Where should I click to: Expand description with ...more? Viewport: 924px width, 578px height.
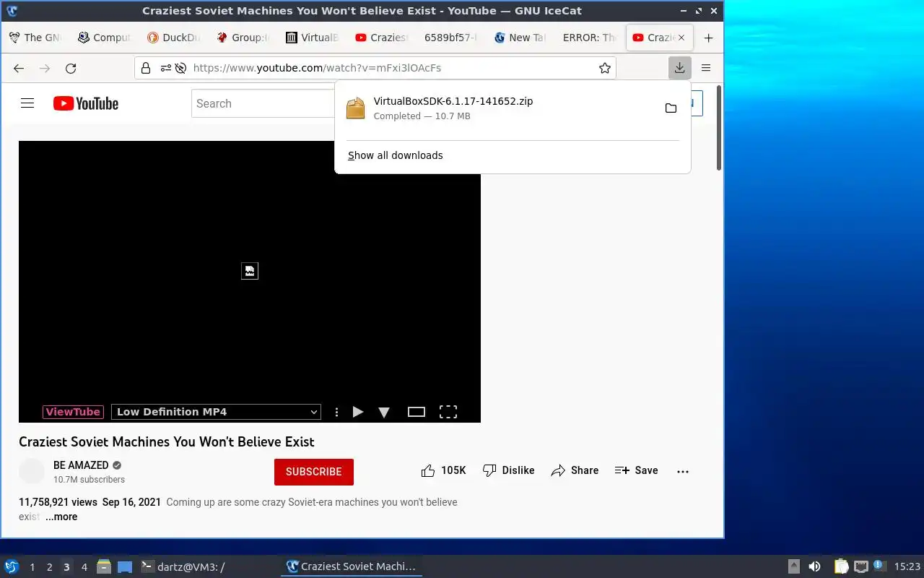(x=61, y=517)
